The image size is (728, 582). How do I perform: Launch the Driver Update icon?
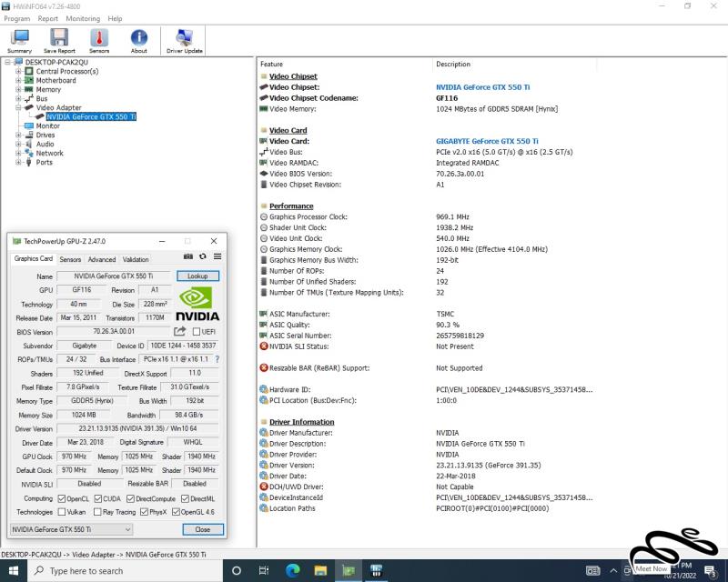coord(185,41)
